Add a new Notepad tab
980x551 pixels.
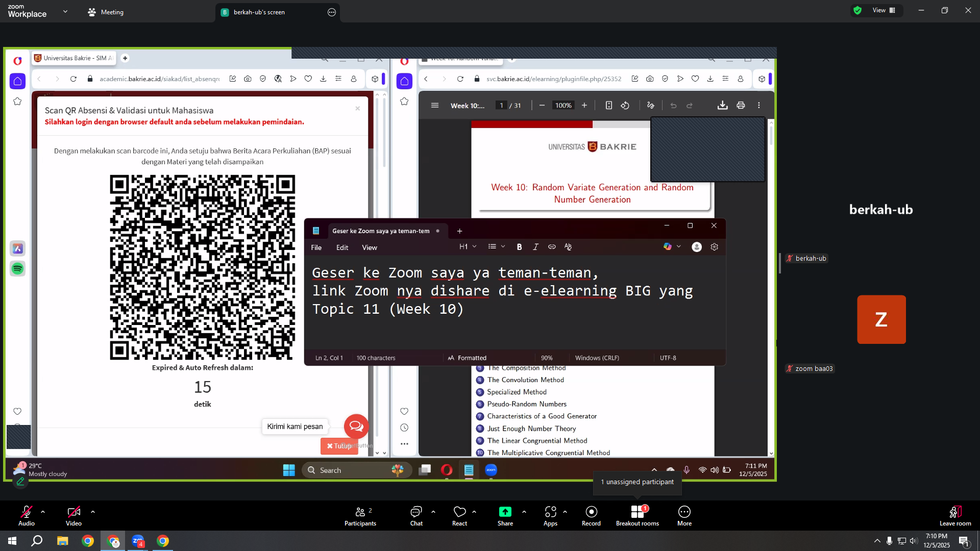(459, 231)
